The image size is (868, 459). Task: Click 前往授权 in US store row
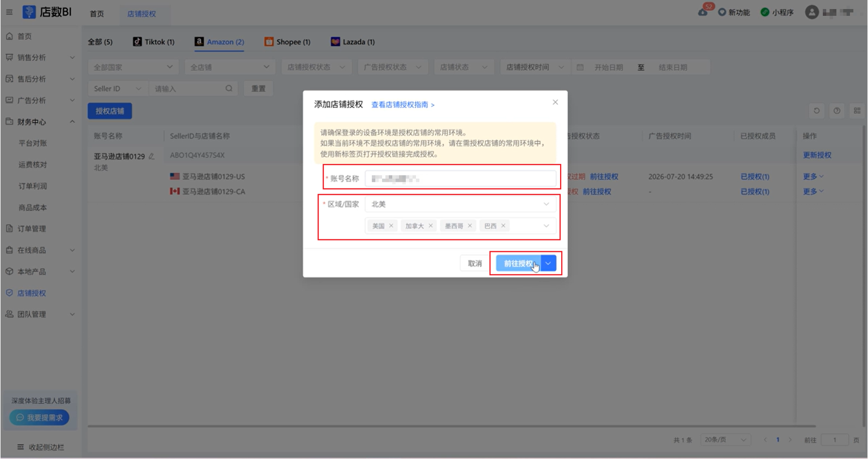click(x=604, y=177)
